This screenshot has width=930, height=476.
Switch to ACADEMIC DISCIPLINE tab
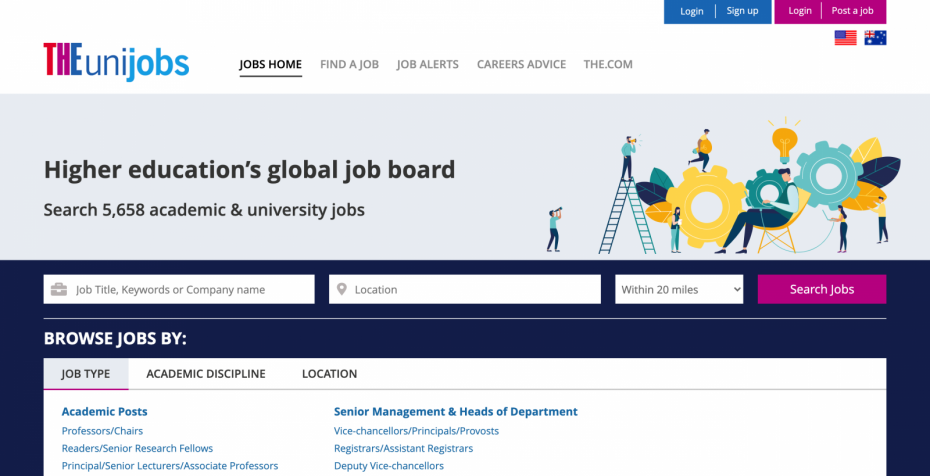click(206, 374)
